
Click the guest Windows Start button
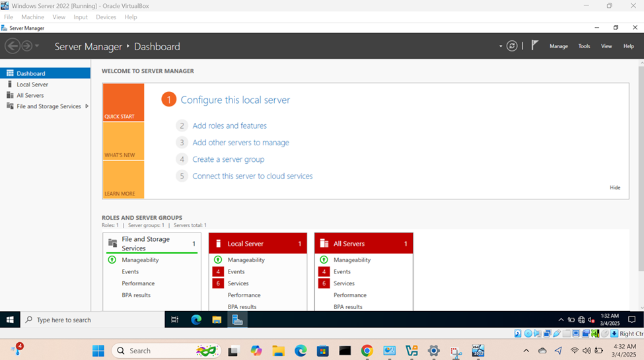(10, 320)
